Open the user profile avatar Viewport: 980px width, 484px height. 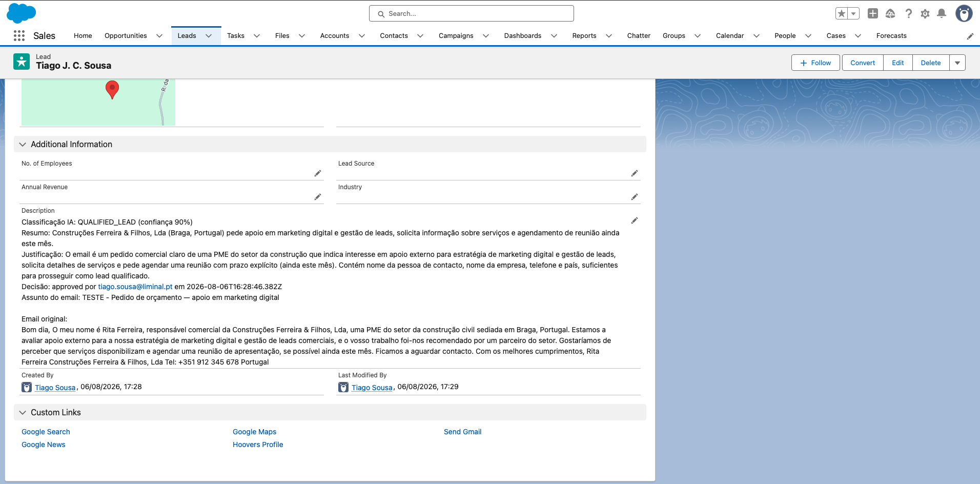tap(964, 13)
